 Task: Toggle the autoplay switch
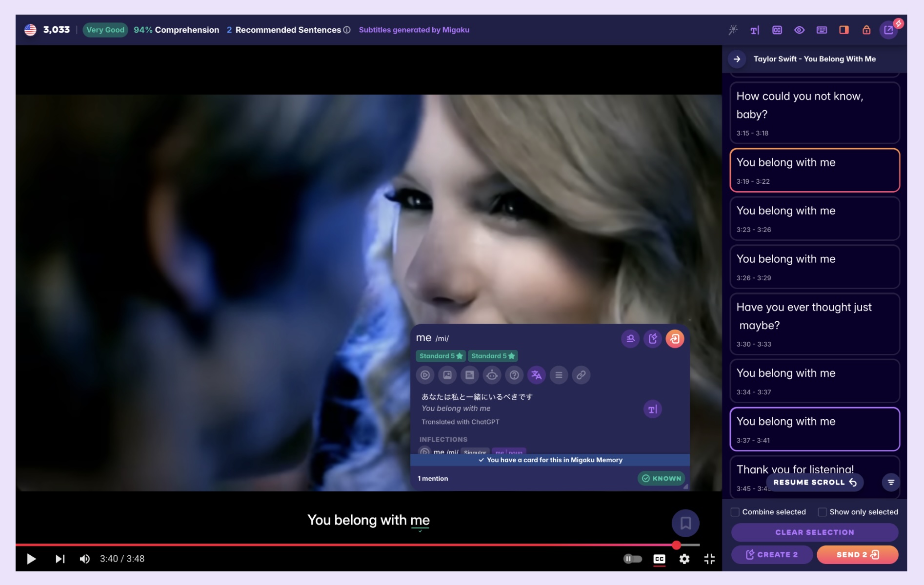point(633,559)
